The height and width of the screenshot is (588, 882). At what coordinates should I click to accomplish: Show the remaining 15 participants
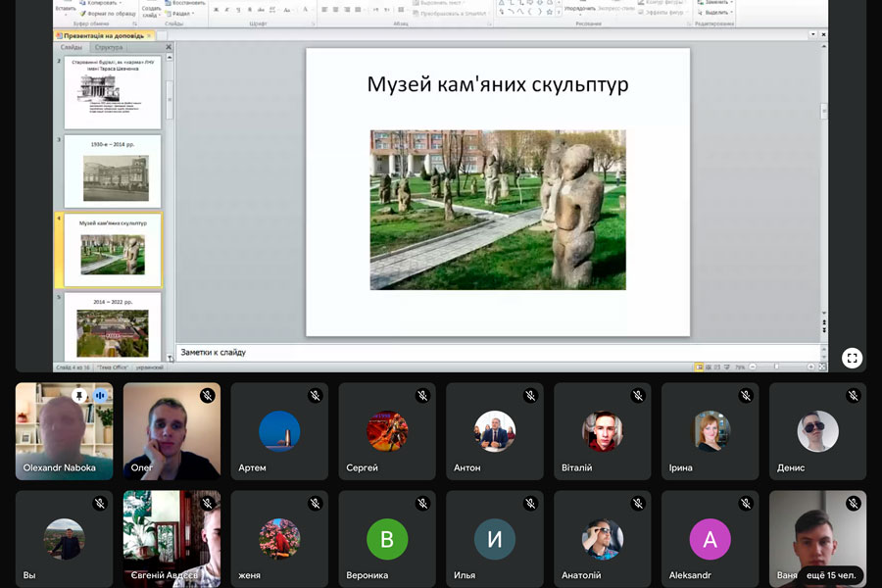(x=830, y=575)
